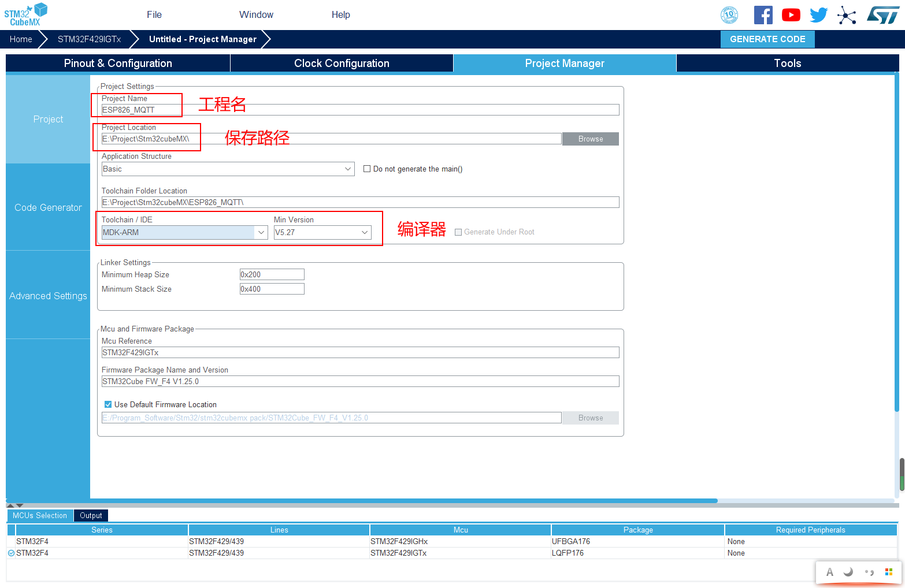905x588 pixels.
Task: Switch to the Clock Configuration tab
Action: pos(342,63)
